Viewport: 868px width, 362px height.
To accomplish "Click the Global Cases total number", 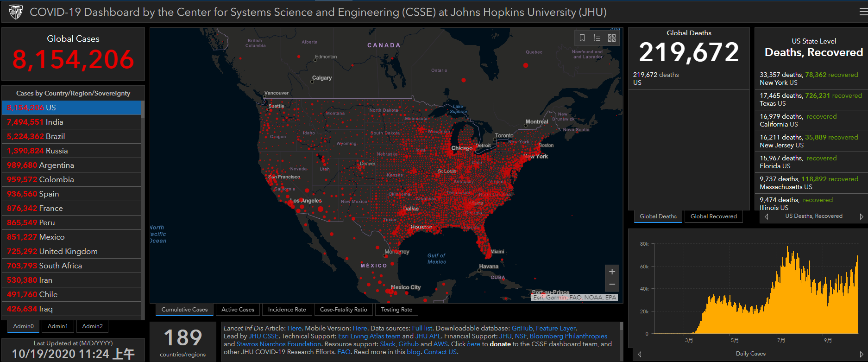I will tap(73, 59).
